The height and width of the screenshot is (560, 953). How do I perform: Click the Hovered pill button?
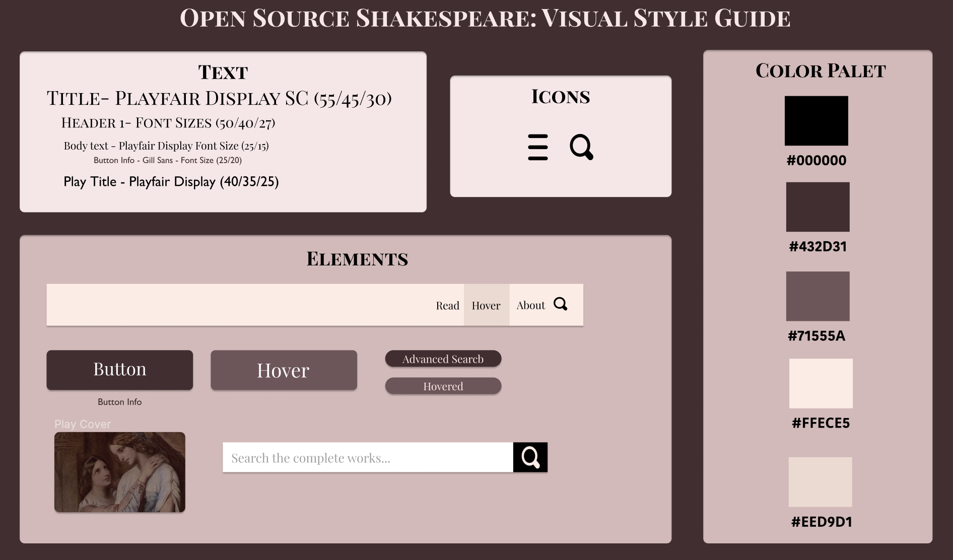(443, 386)
